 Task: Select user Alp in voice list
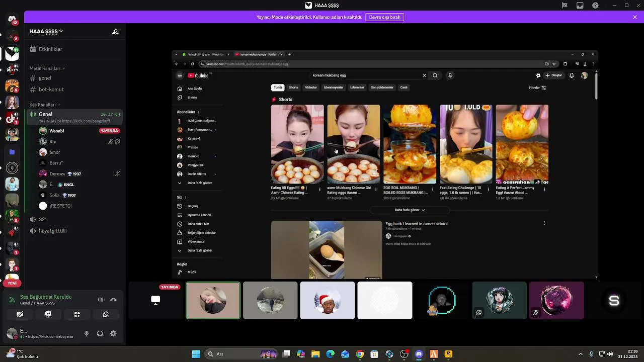(x=79, y=142)
